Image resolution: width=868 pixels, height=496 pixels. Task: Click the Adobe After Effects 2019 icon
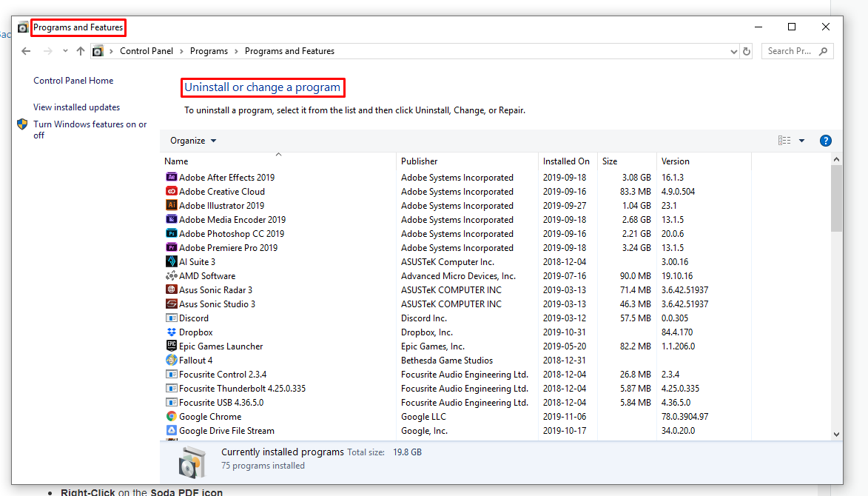tap(172, 177)
